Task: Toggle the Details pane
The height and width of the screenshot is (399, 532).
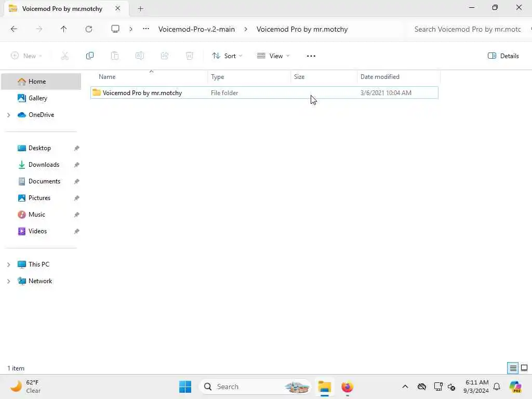Action: coord(503,56)
